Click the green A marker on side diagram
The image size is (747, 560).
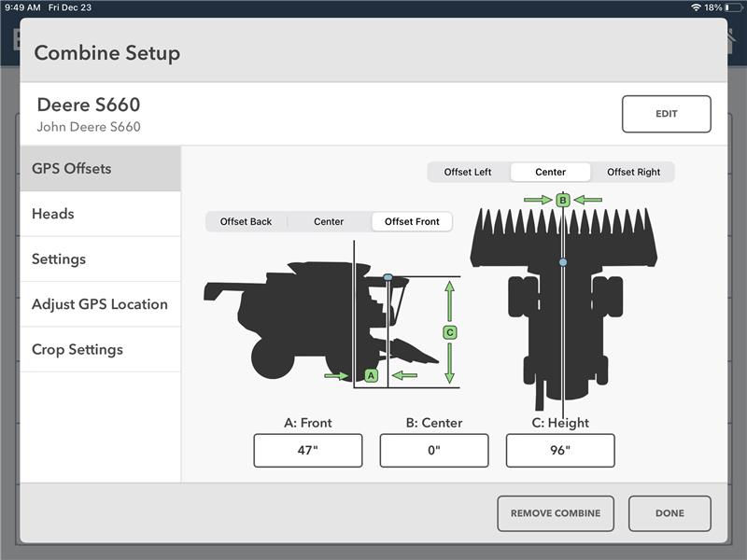coord(371,376)
